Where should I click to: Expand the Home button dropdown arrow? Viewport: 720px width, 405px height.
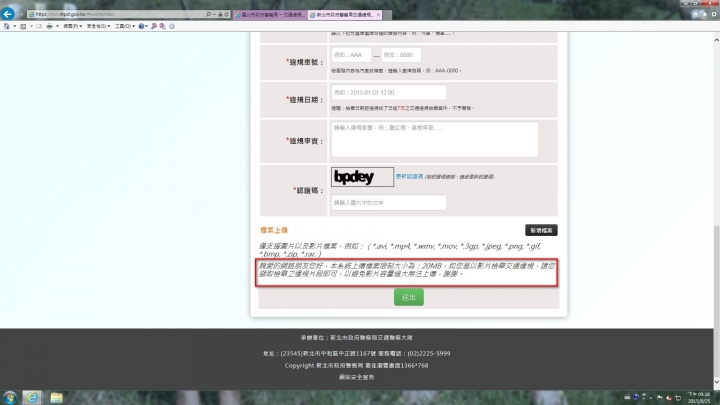pyautogui.click(x=15, y=26)
